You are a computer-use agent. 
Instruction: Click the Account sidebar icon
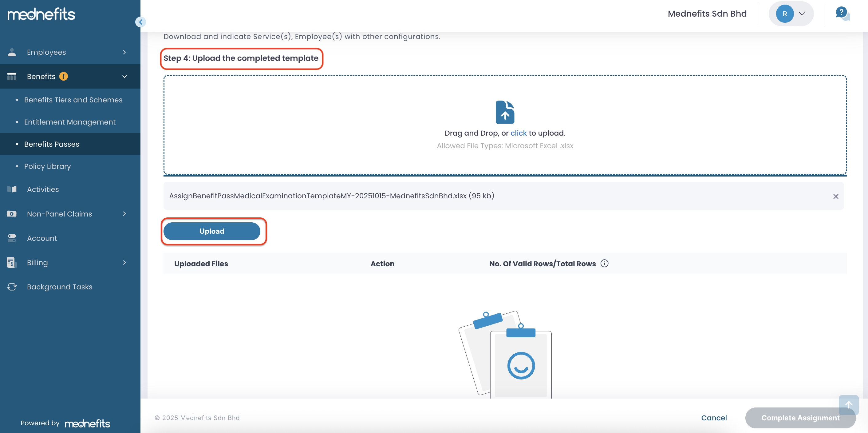point(12,238)
